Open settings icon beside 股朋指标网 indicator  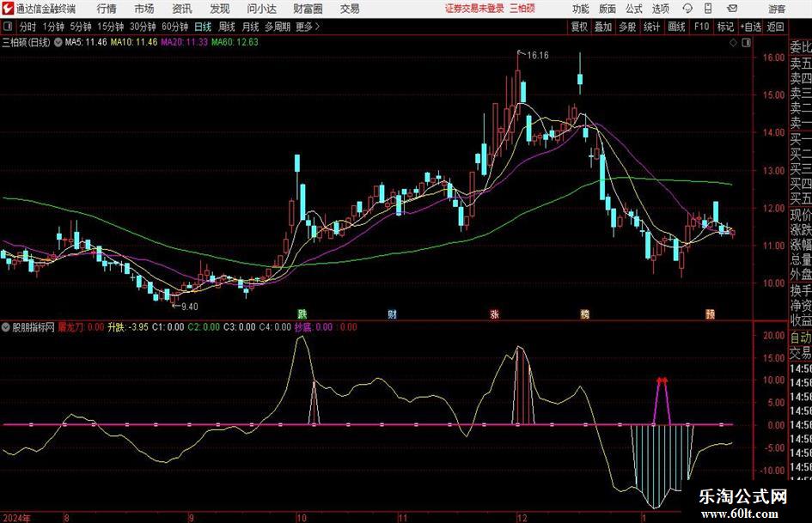coord(6,327)
